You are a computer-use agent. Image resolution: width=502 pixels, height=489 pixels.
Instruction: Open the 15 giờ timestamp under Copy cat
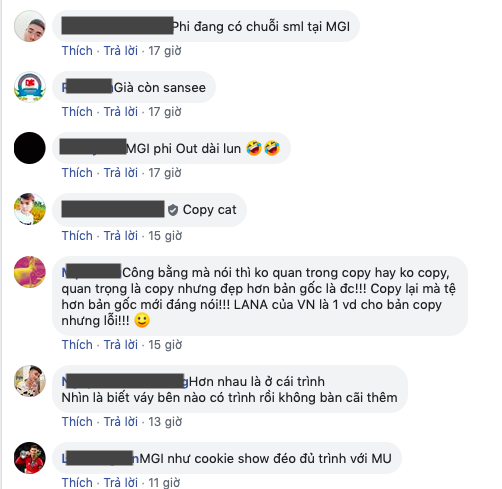click(x=165, y=236)
